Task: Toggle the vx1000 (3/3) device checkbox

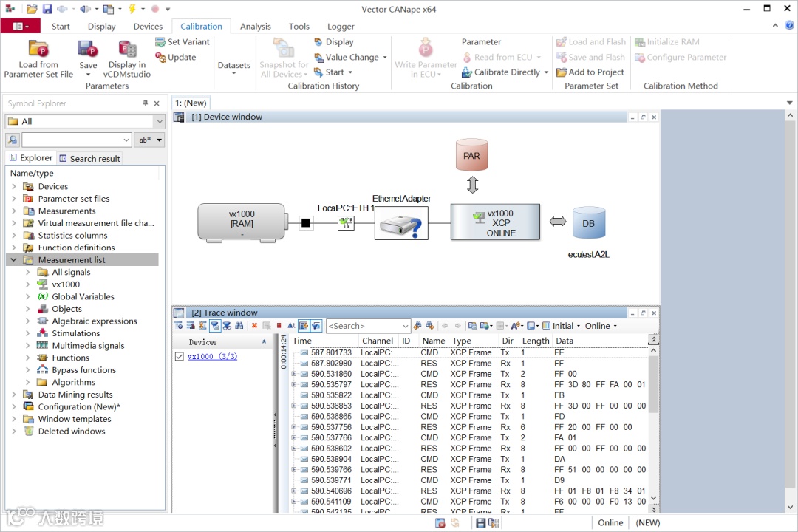Action: click(179, 356)
